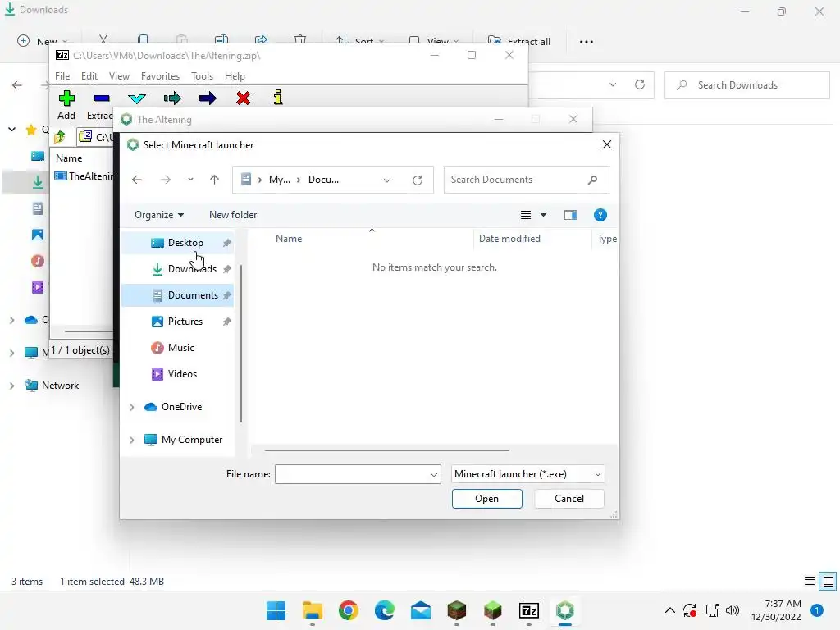Click 7-Zip up-folder icon
Image resolution: width=840 pixels, height=630 pixels.
(x=59, y=137)
